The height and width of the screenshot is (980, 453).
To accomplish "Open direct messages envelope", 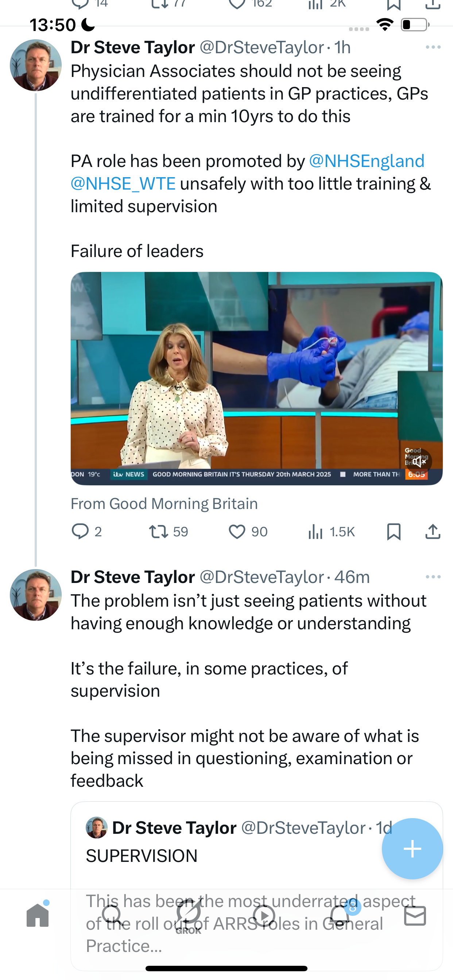I will (x=415, y=916).
